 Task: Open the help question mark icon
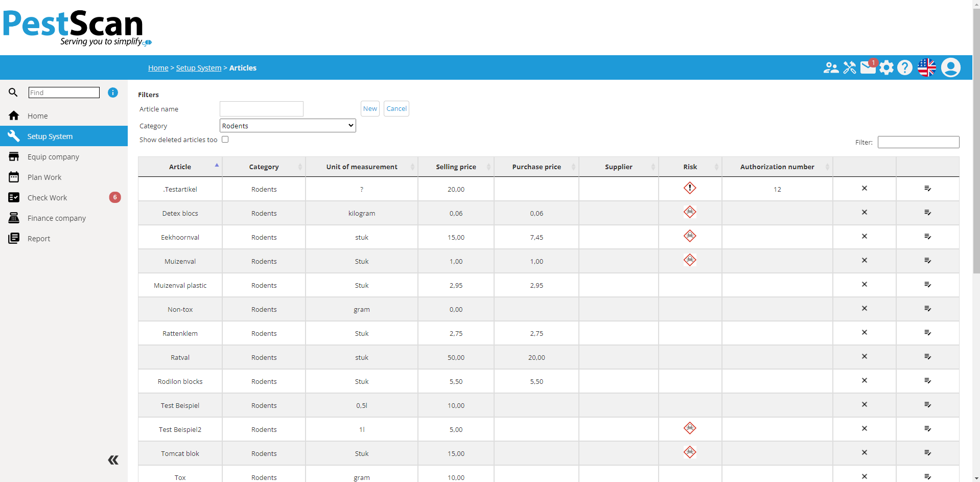click(905, 67)
